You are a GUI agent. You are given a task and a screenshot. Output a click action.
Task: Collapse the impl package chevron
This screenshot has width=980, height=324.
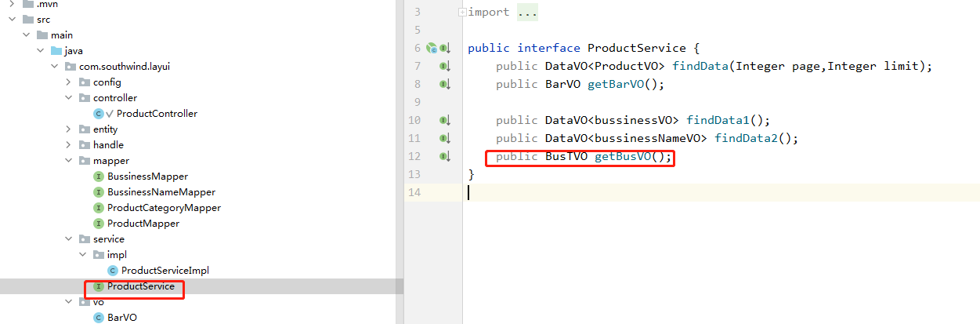click(83, 255)
